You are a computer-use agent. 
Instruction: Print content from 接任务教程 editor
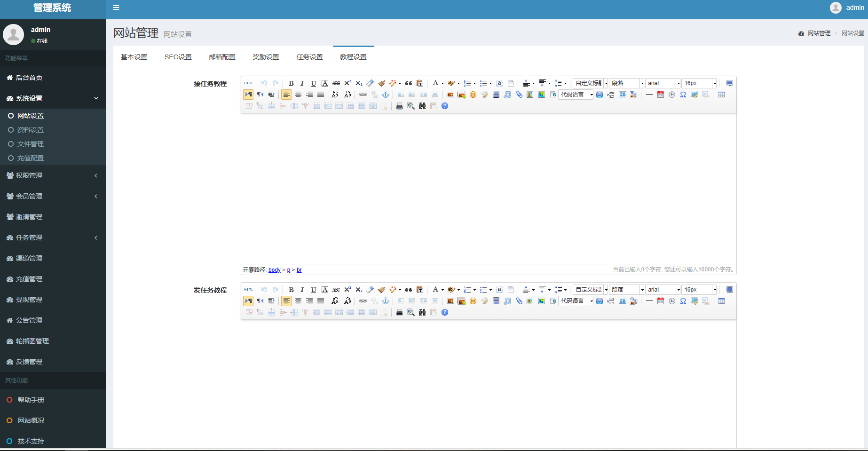(x=400, y=106)
